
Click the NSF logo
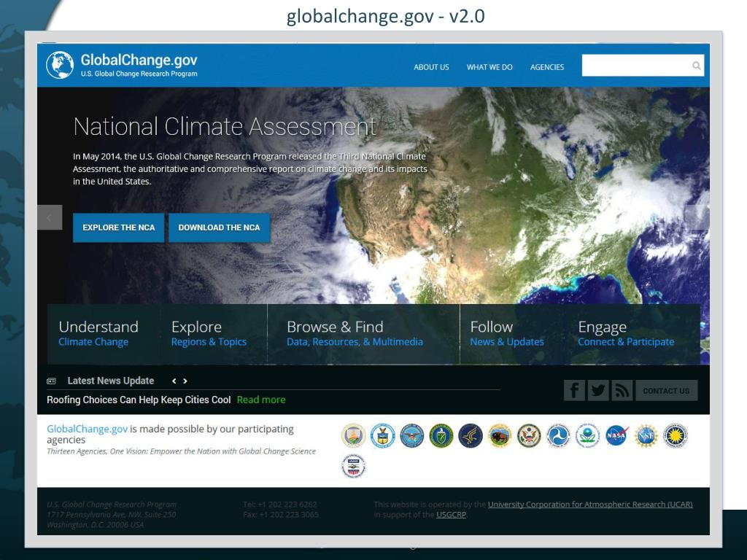point(646,436)
